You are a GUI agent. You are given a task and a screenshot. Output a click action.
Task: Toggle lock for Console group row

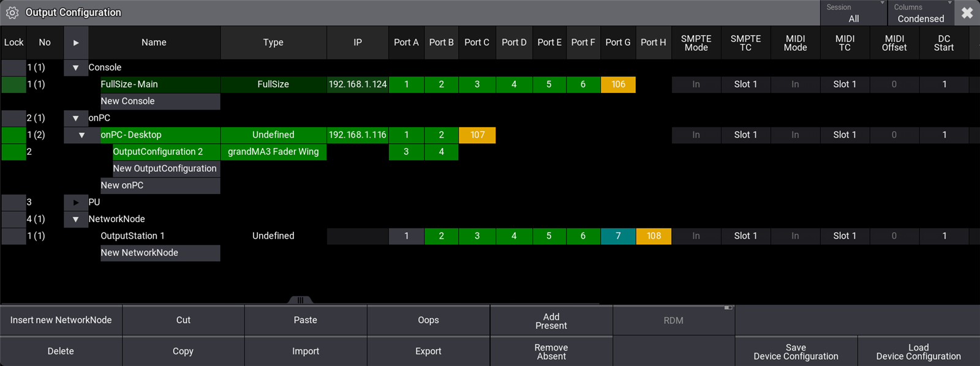coord(13,67)
